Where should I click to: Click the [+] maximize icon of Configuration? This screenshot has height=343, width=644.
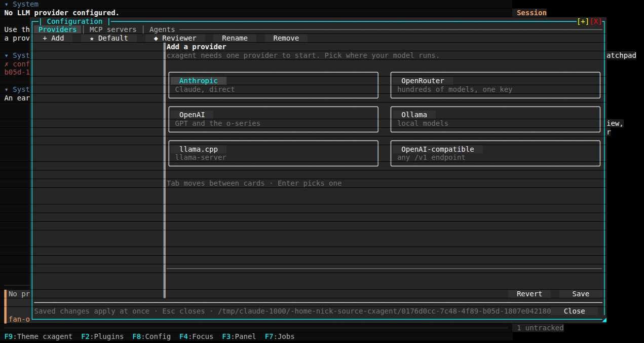coord(583,21)
